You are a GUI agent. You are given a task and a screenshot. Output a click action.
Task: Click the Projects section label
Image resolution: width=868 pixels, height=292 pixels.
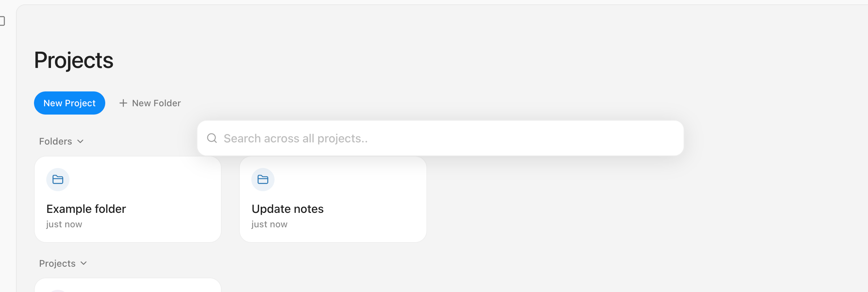click(x=57, y=263)
